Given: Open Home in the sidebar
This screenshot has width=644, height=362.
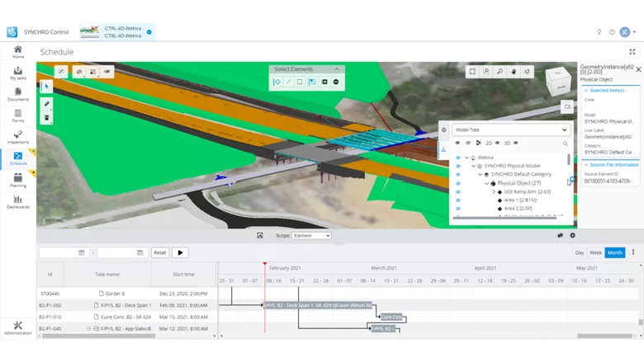Looking at the screenshot, I should coord(17,52).
